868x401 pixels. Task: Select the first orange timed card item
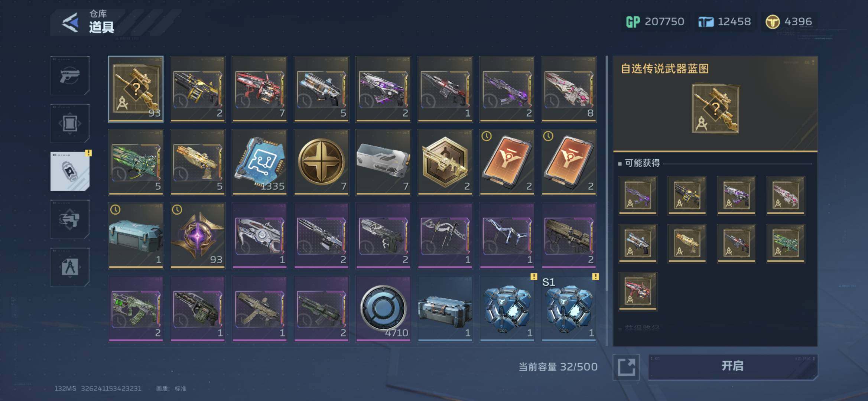tap(507, 162)
